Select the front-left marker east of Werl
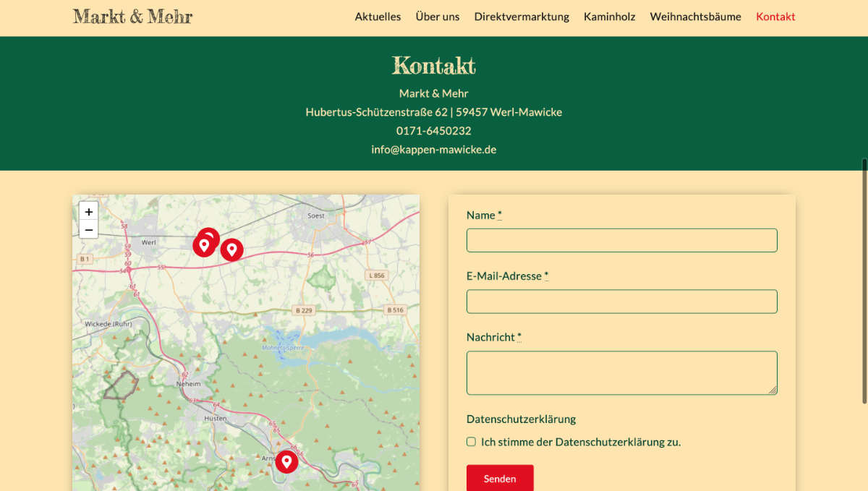 tap(203, 245)
